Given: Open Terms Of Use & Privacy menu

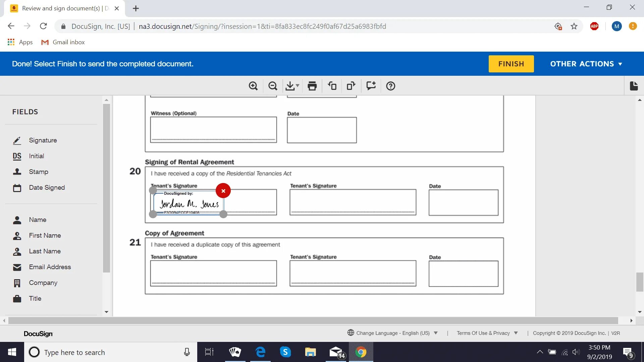Looking at the screenshot, I should point(487,333).
